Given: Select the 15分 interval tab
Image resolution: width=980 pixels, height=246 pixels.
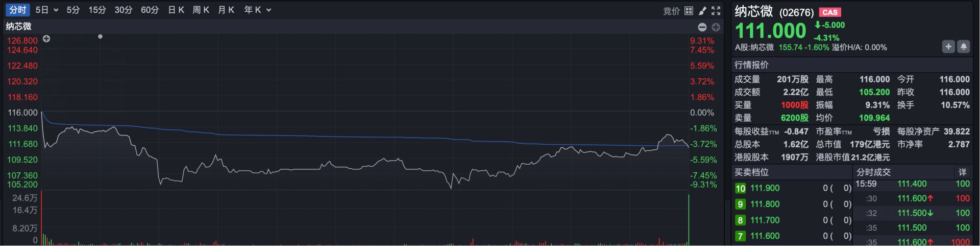Looking at the screenshot, I should (97, 10).
